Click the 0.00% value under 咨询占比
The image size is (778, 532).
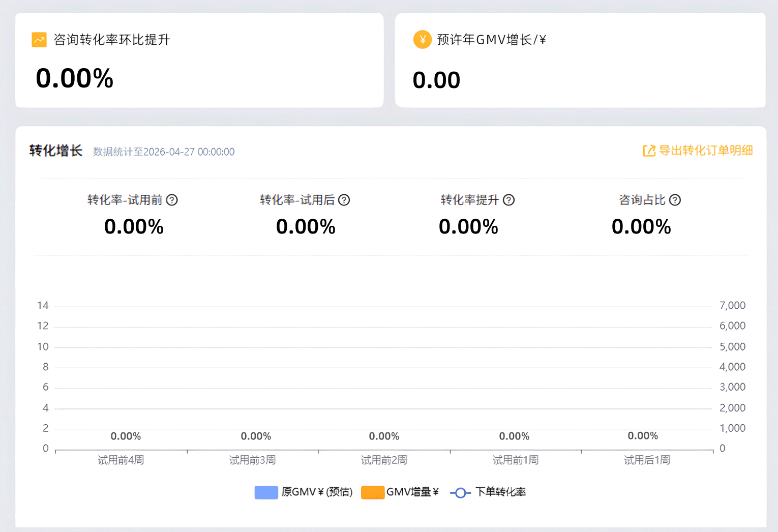click(x=641, y=227)
